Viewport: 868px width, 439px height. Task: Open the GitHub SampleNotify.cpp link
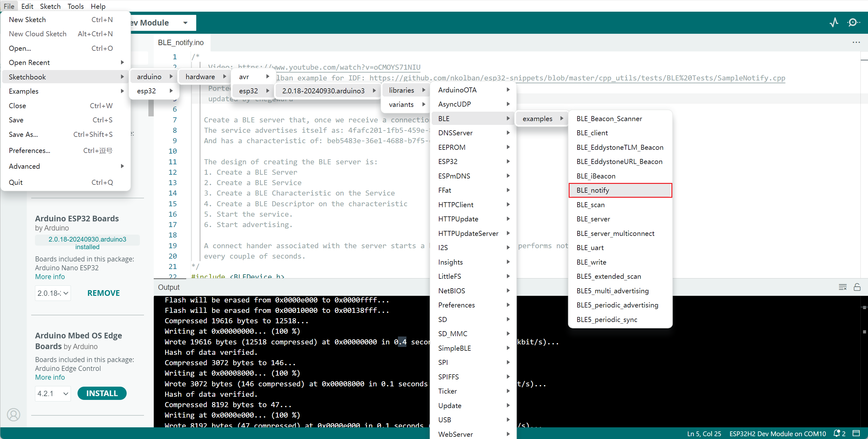point(577,78)
